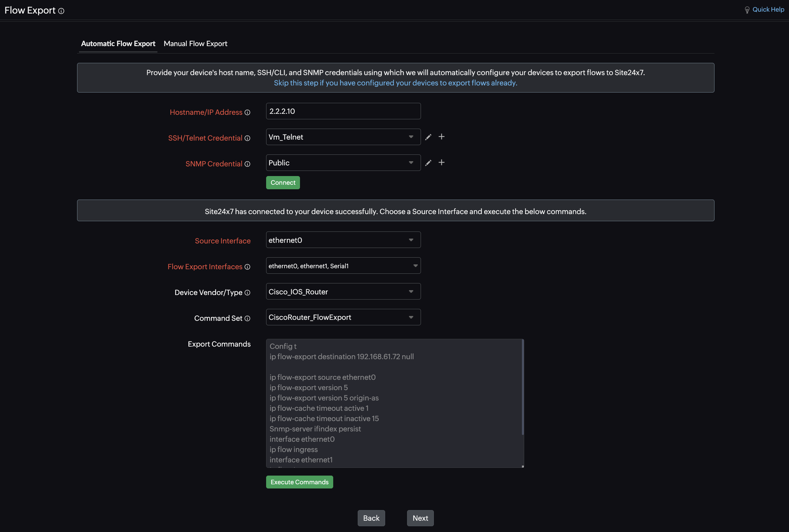Screen dimensions: 789x532
Task: Click the Execute Commands button
Action: pos(299,482)
